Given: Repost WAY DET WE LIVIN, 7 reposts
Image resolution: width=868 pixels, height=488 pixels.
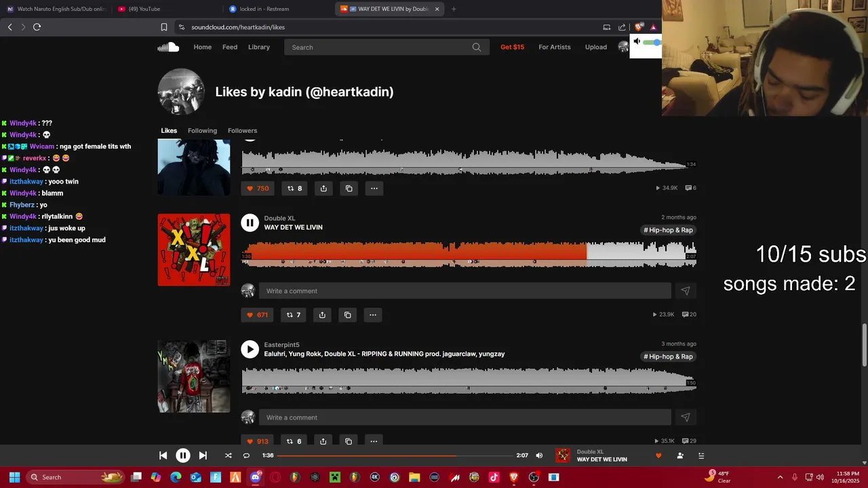Looking at the screenshot, I should pyautogui.click(x=294, y=314).
